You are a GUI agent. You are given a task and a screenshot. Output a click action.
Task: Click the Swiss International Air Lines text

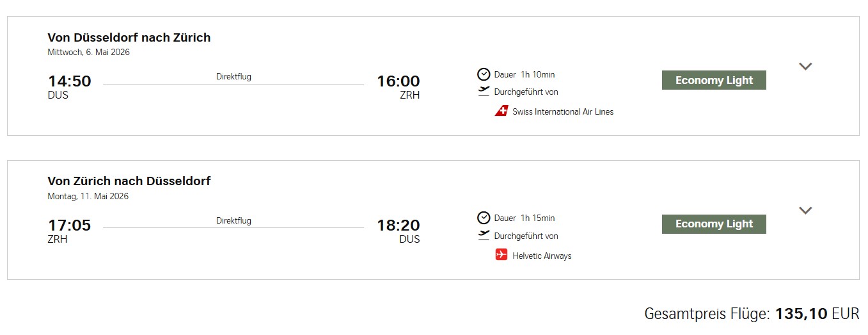563,111
